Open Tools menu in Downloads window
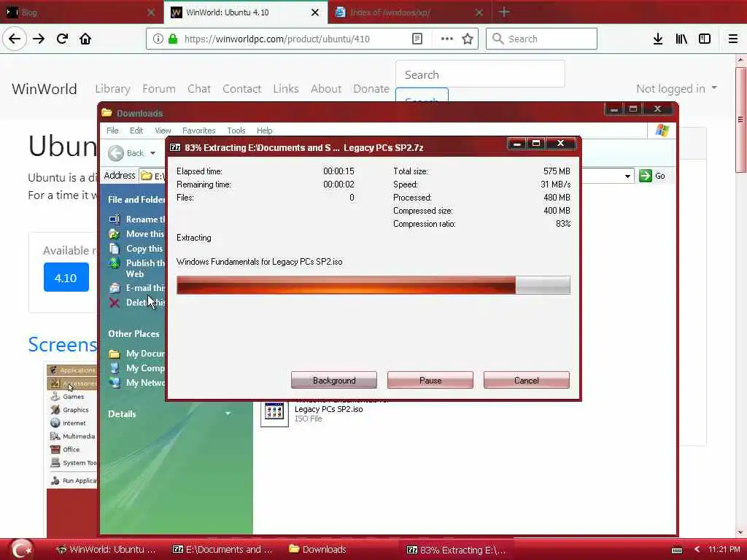The height and width of the screenshot is (560, 747). pyautogui.click(x=236, y=131)
